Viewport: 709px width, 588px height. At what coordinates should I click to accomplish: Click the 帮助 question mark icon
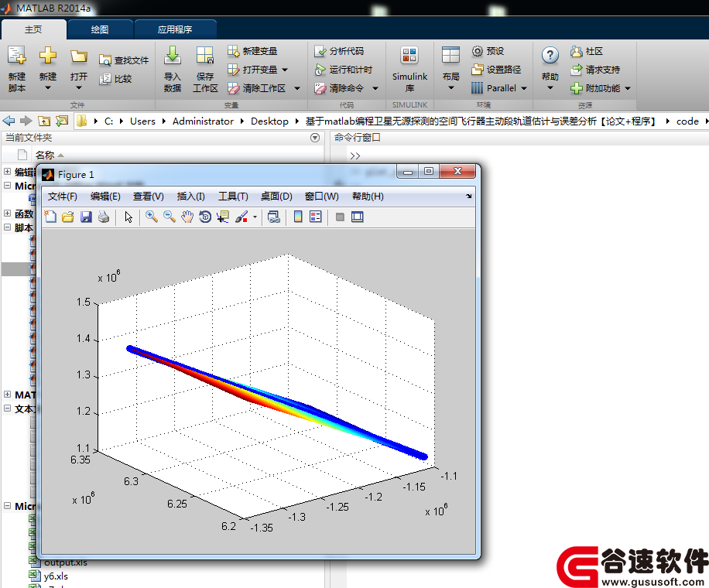(x=550, y=56)
